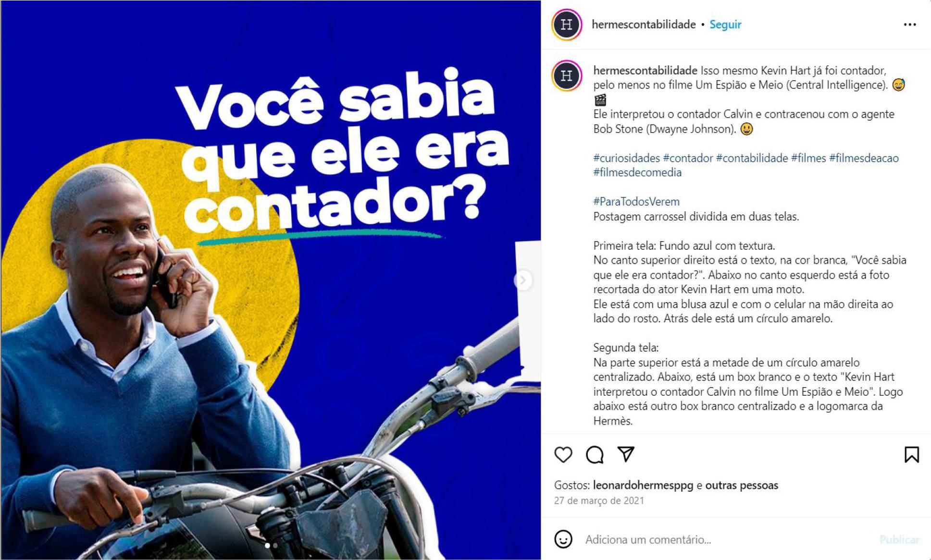The height and width of the screenshot is (560, 931).
Task: Open the #contabilidade hashtag
Action: tap(752, 158)
